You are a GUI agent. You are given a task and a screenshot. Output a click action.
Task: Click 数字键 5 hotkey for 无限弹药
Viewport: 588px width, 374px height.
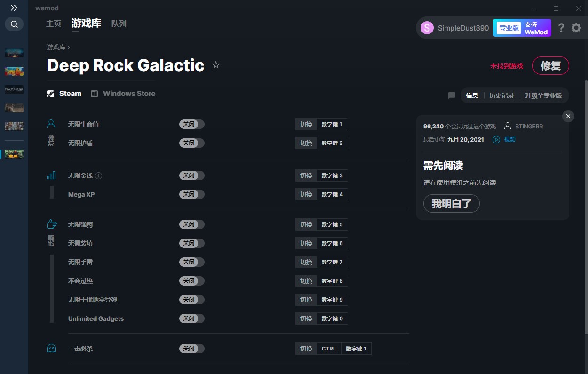click(x=332, y=224)
